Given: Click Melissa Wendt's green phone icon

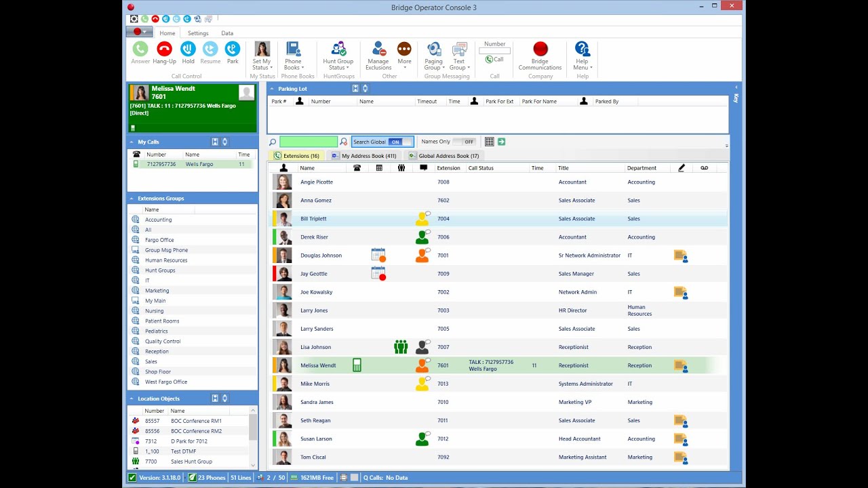Looking at the screenshot, I should (357, 365).
